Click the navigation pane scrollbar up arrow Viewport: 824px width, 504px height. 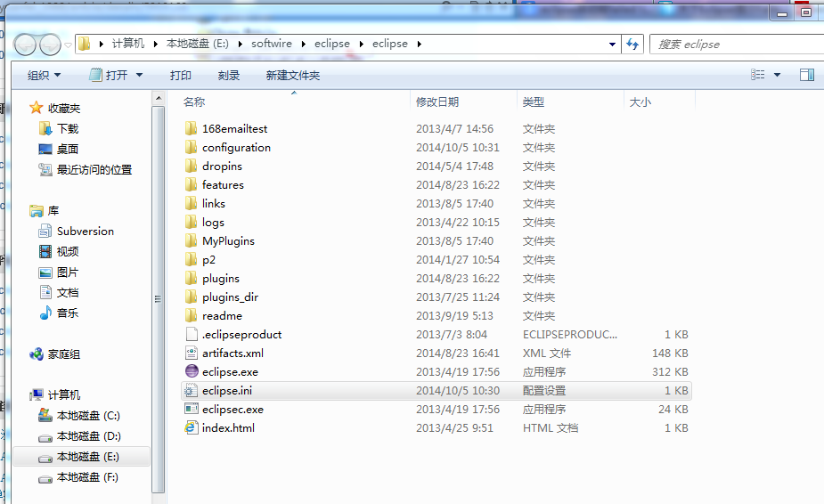159,98
